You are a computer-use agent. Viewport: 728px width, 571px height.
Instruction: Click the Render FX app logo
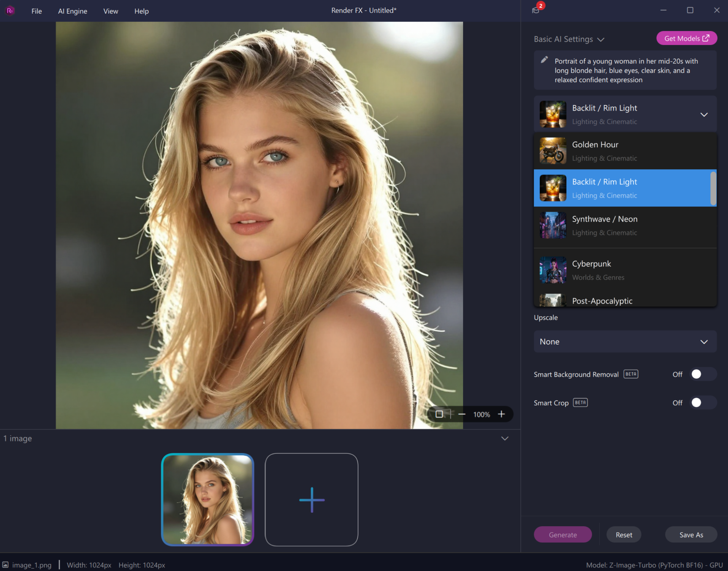(10, 11)
